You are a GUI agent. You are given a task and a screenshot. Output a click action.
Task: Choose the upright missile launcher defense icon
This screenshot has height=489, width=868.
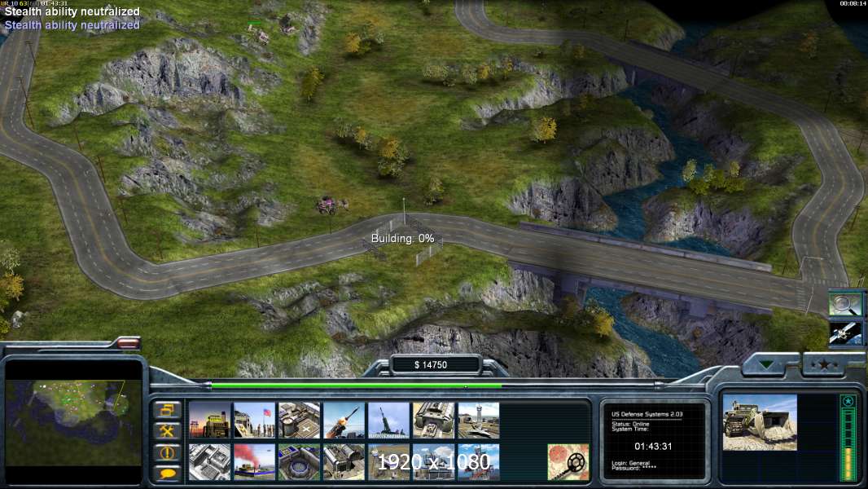click(389, 421)
